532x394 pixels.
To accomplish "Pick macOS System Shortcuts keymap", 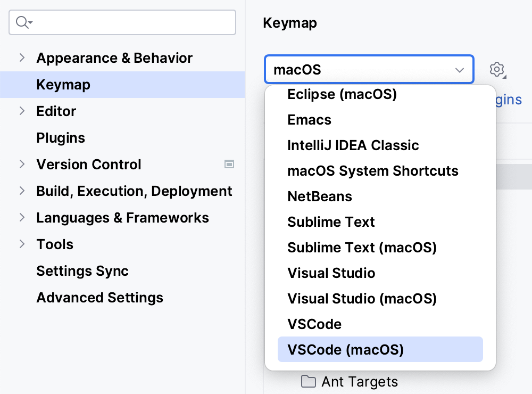I will 380,170.
